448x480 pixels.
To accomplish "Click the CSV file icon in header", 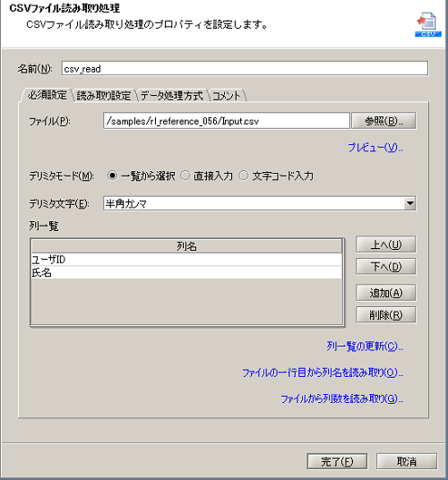I will pyautogui.click(x=428, y=24).
